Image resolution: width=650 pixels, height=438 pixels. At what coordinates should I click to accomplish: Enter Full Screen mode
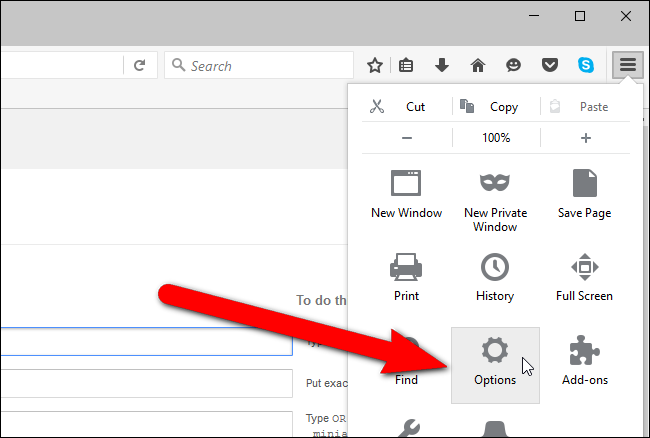click(585, 278)
